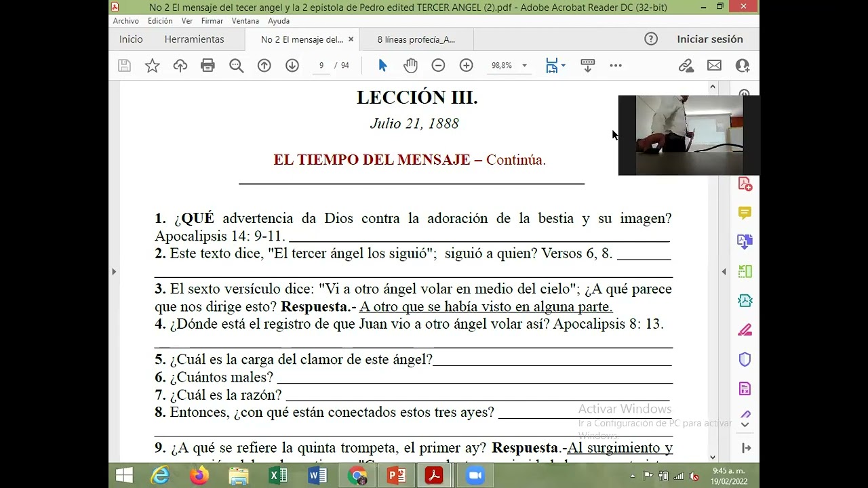Viewport: 868px width, 488px height.
Task: Click underlined answer 'A otro que se había visto'
Action: (x=486, y=306)
